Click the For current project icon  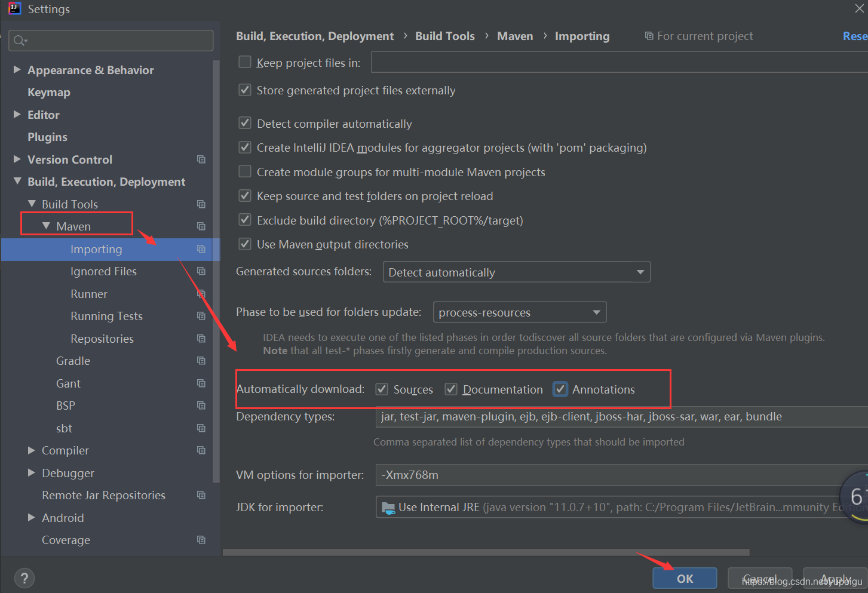pyautogui.click(x=649, y=36)
